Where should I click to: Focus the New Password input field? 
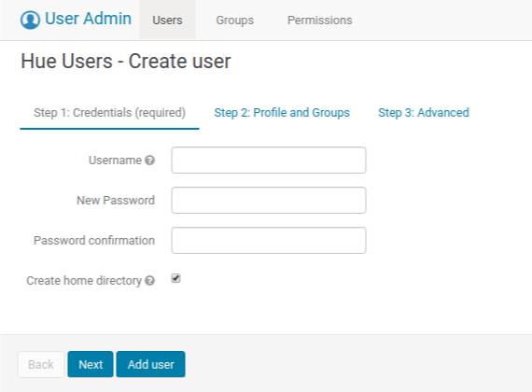[x=269, y=201]
